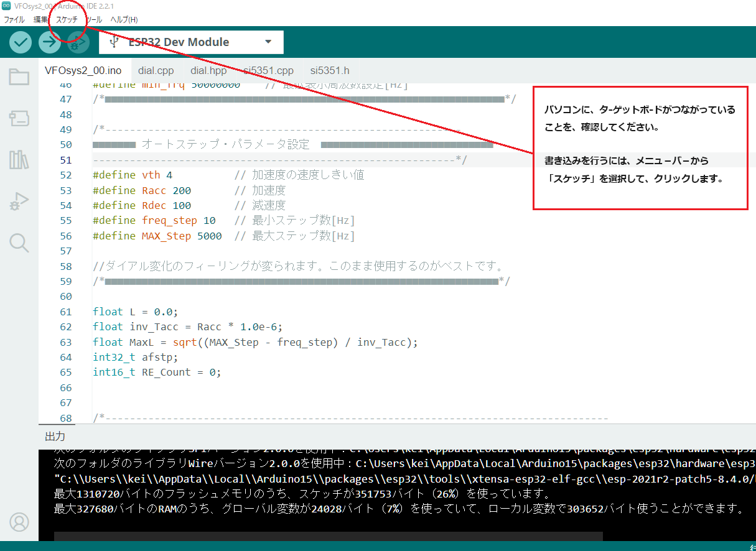Click the RAM usage 24028 output line
Image resolution: width=756 pixels, height=551 pixels.
pos(399,509)
